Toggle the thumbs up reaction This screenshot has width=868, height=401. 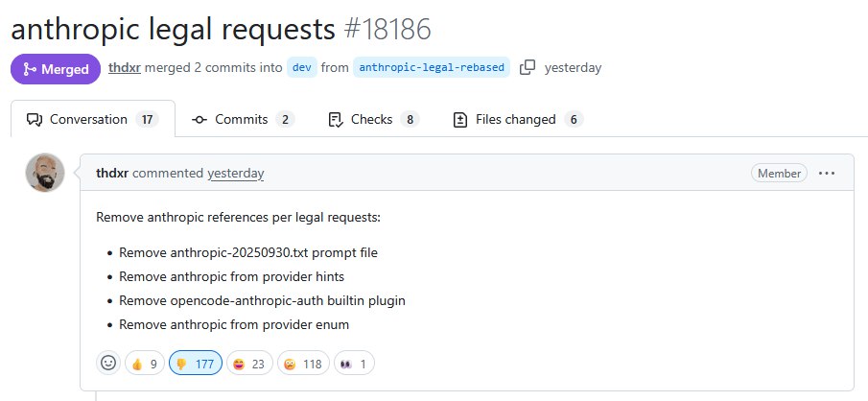144,364
